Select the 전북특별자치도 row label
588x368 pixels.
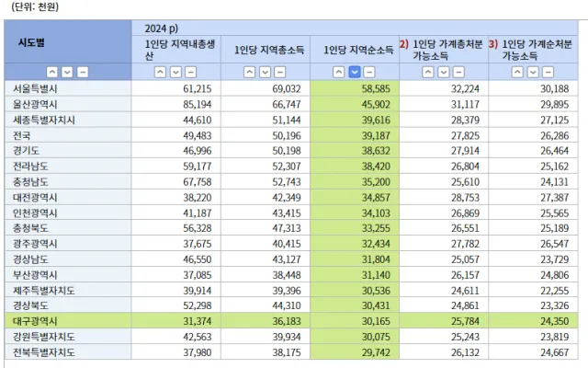coord(43,351)
